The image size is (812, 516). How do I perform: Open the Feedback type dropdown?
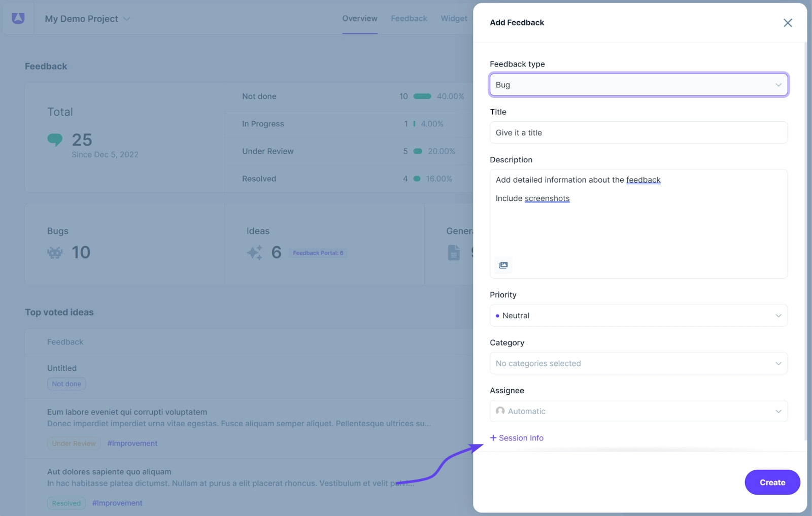[638, 85]
